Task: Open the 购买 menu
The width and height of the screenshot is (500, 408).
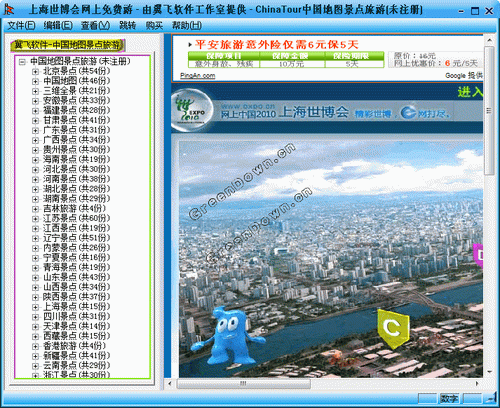Action: coord(154,25)
